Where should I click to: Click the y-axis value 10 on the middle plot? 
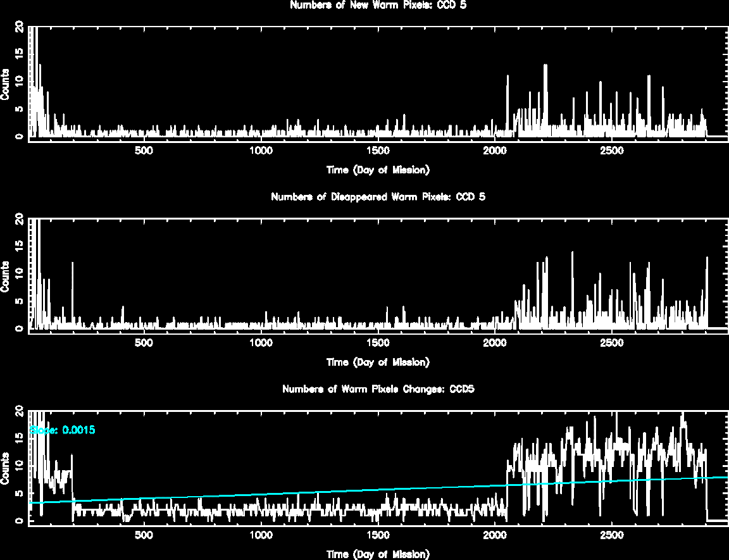click(19, 273)
